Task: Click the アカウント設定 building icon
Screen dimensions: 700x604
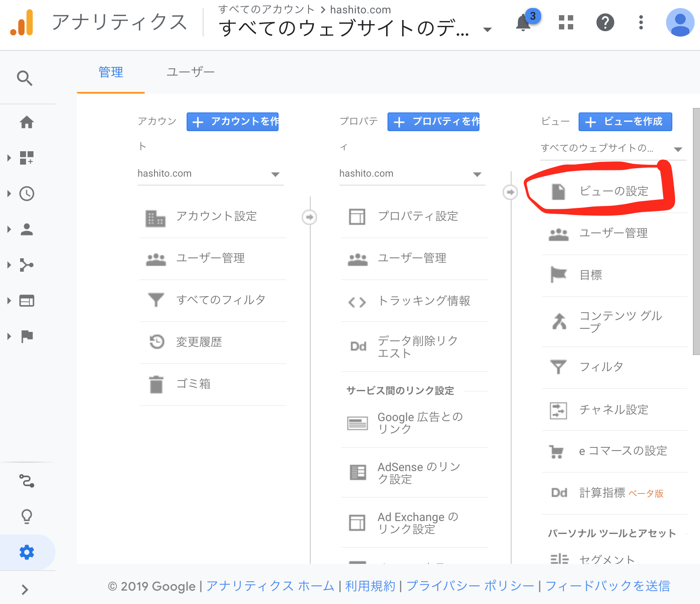Action: click(x=155, y=218)
